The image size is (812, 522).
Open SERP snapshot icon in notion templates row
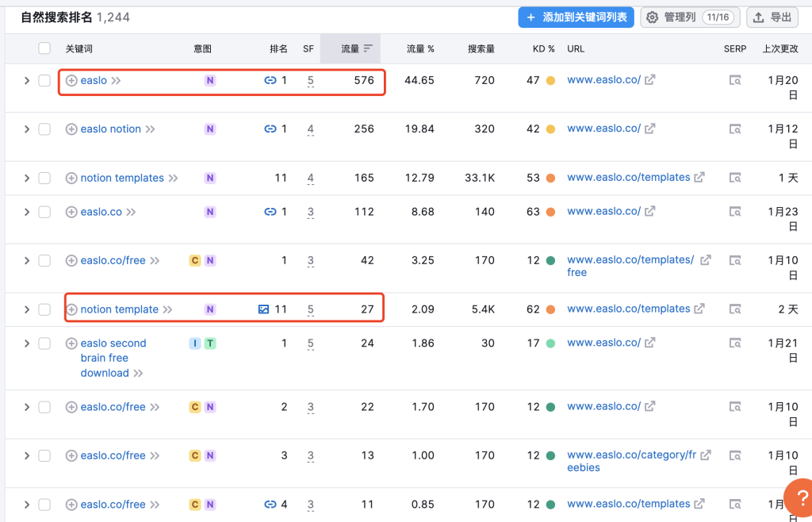tap(735, 178)
